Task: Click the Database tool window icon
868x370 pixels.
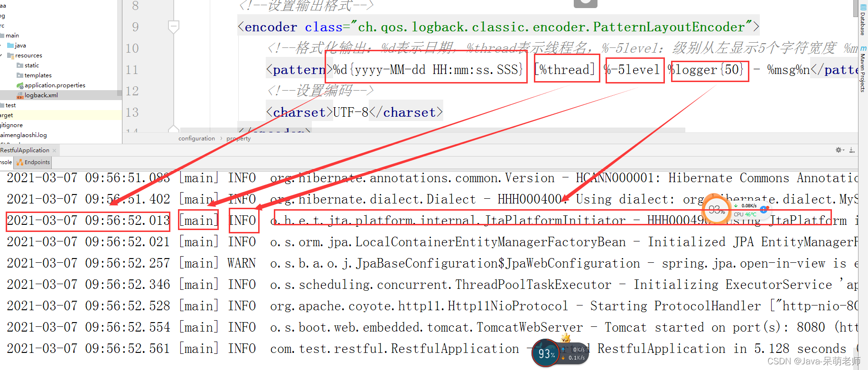Action: pos(863,8)
